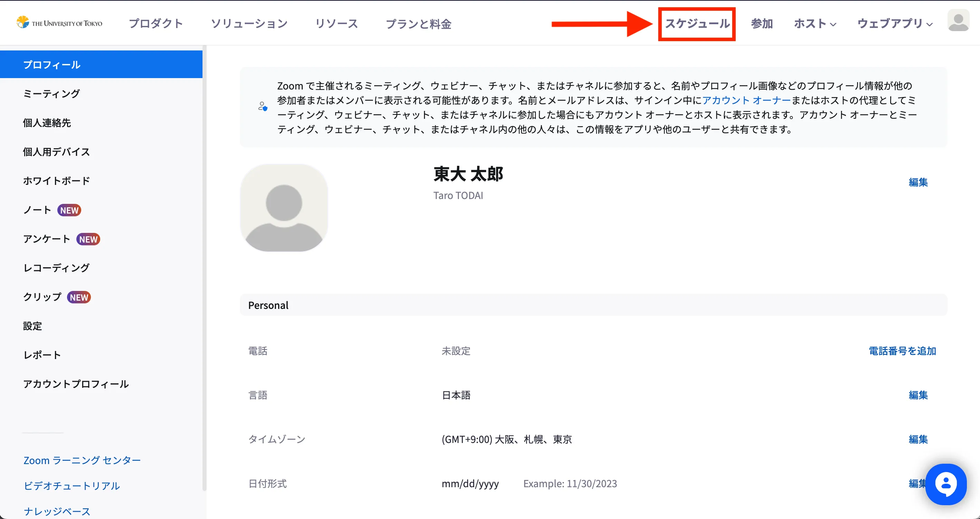This screenshot has height=519, width=980.
Task: Open the プロダクト navigation menu
Action: click(x=156, y=23)
